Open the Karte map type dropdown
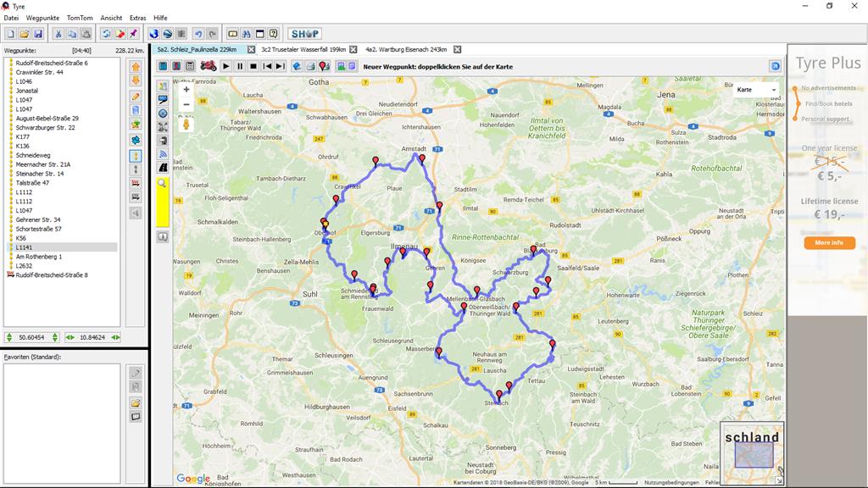Image resolution: width=868 pixels, height=488 pixels. tap(756, 90)
